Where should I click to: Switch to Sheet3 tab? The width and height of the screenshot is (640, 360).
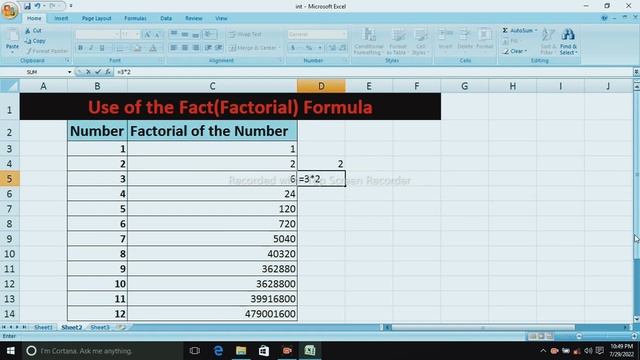[100, 327]
